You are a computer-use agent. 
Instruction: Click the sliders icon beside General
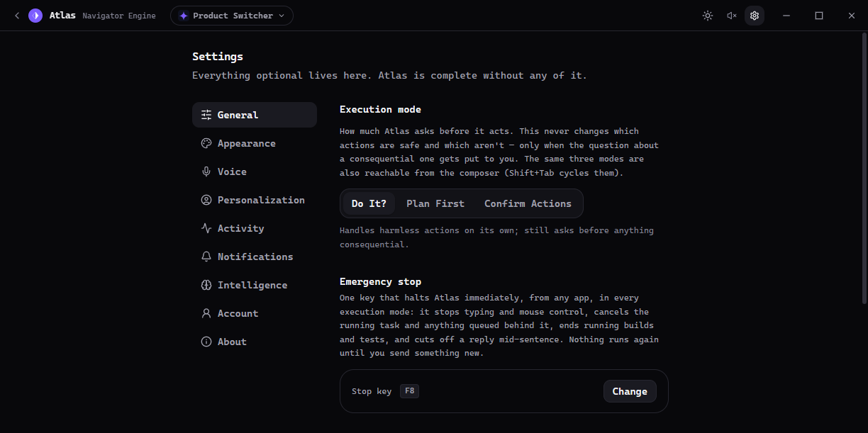206,115
